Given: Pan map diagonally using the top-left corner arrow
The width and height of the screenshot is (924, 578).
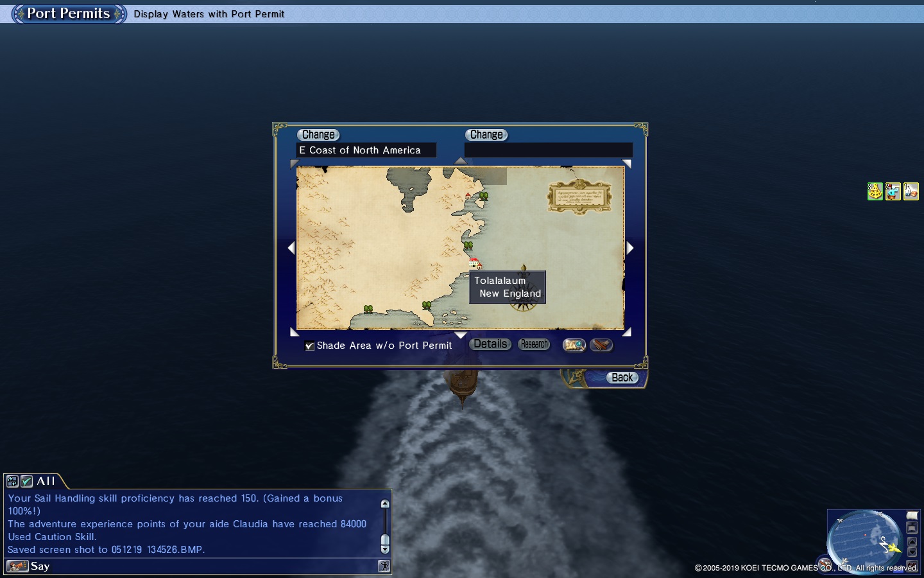Looking at the screenshot, I should (x=295, y=164).
